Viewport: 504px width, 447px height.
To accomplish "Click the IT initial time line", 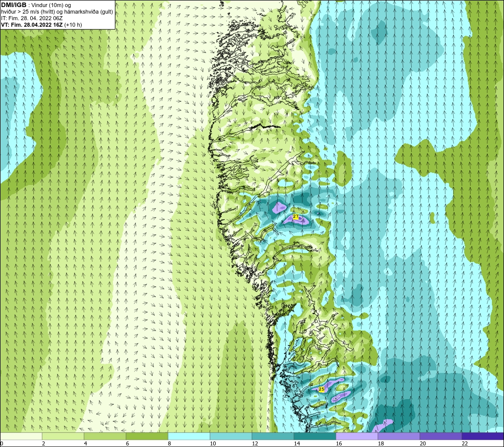I will 32,18.
